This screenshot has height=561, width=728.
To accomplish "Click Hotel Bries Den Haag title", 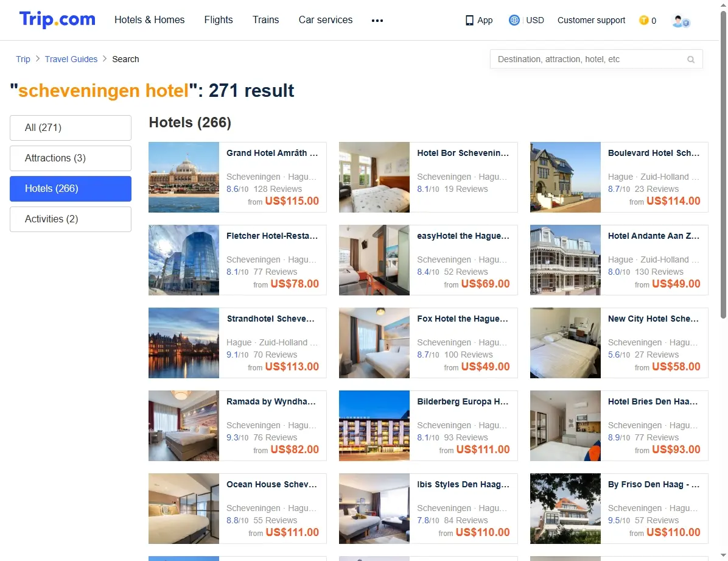I will pos(653,401).
